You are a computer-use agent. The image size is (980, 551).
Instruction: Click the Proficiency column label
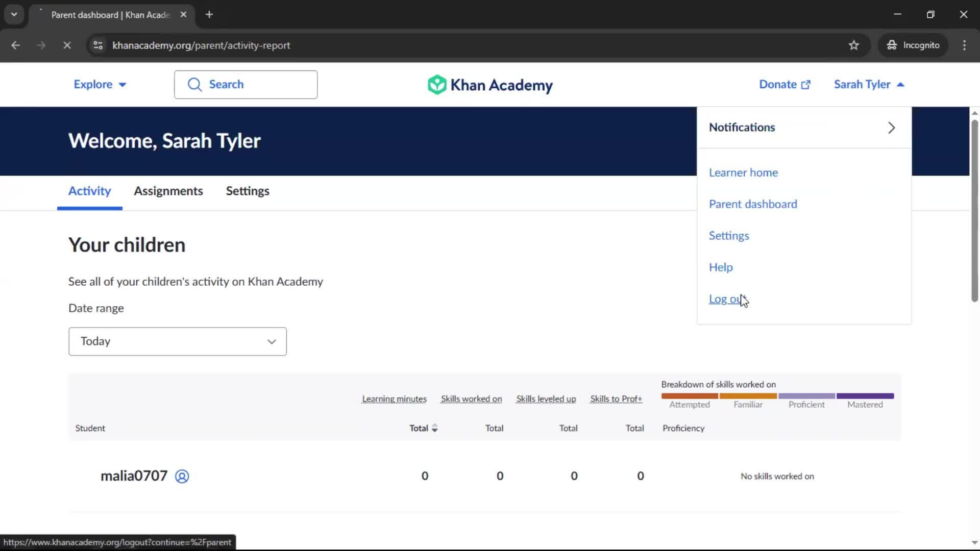pos(683,429)
